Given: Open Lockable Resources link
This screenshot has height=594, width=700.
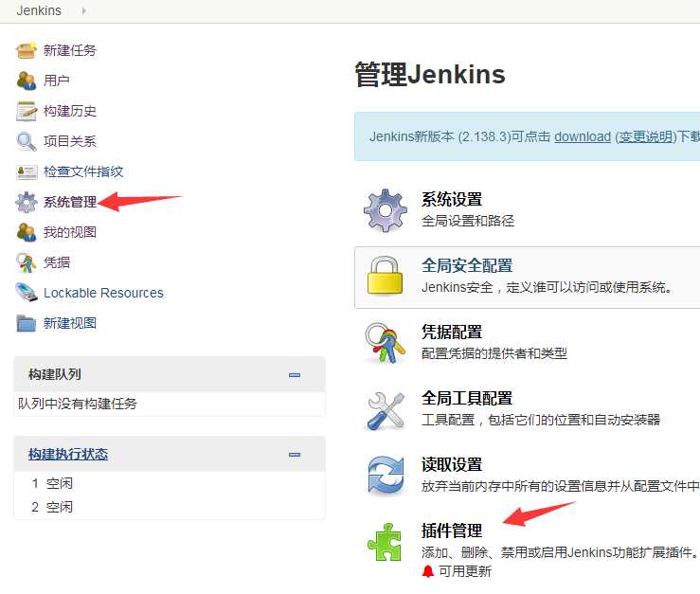Looking at the screenshot, I should coord(103,293).
